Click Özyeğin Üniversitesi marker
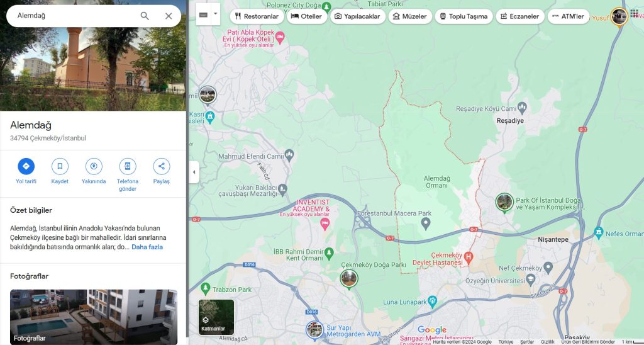The image size is (644, 345). click(x=531, y=280)
